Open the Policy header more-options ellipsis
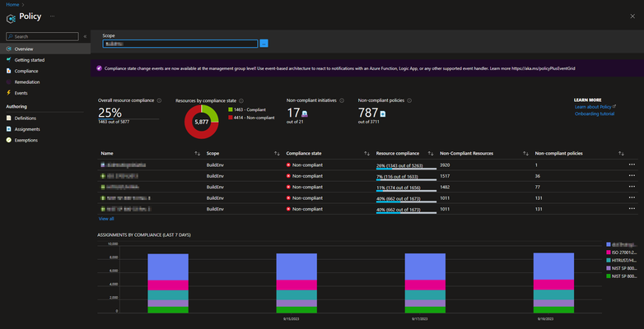The width and height of the screenshot is (644, 329). [52, 16]
